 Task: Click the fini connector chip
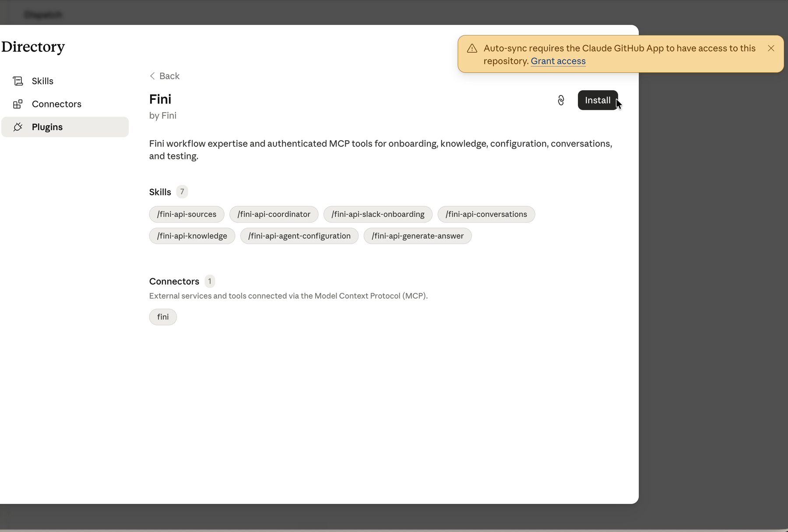[x=163, y=317]
